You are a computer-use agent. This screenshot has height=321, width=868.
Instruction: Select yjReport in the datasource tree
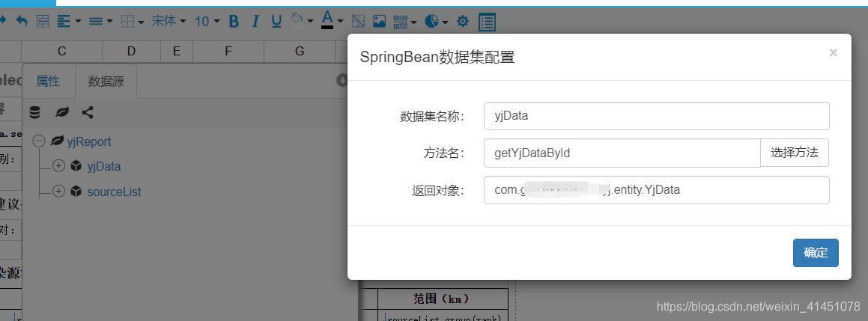pos(89,141)
